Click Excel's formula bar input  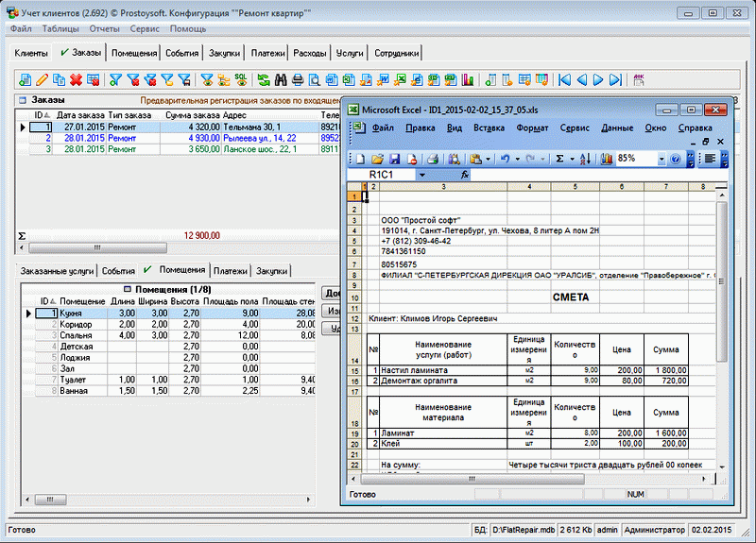598,175
